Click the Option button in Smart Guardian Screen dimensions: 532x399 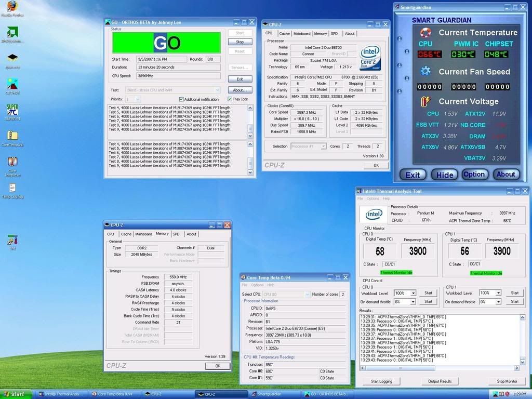[x=474, y=175]
